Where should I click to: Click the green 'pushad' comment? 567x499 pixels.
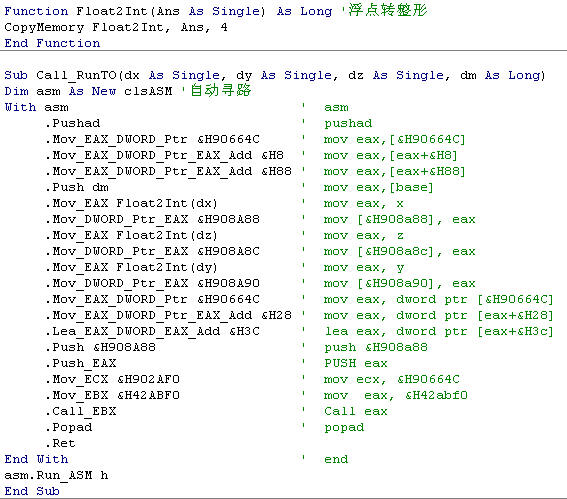[348, 124]
